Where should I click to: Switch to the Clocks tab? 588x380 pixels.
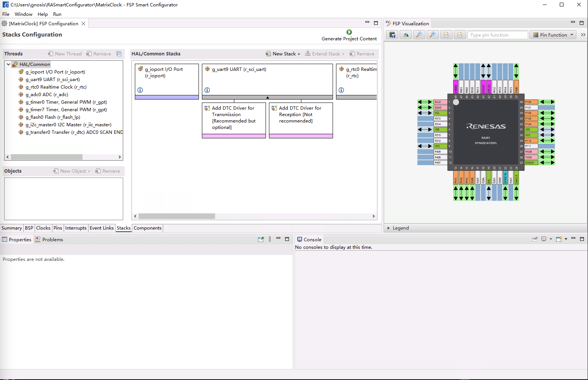(43, 228)
